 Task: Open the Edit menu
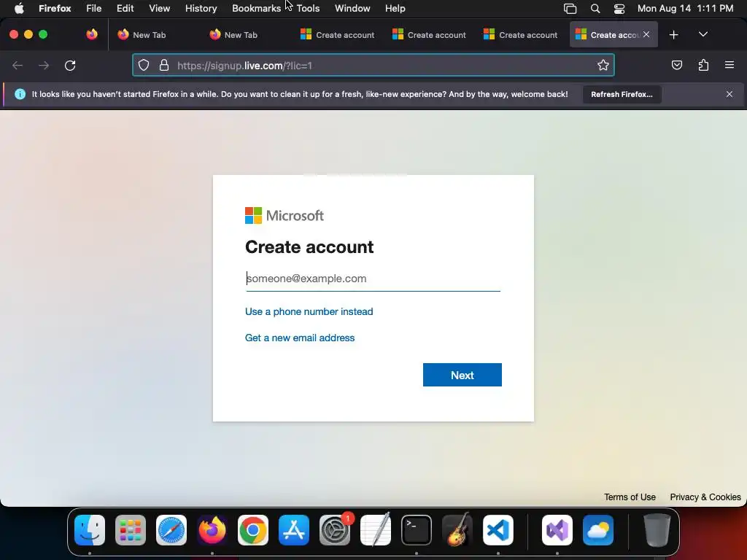pyautogui.click(x=125, y=8)
